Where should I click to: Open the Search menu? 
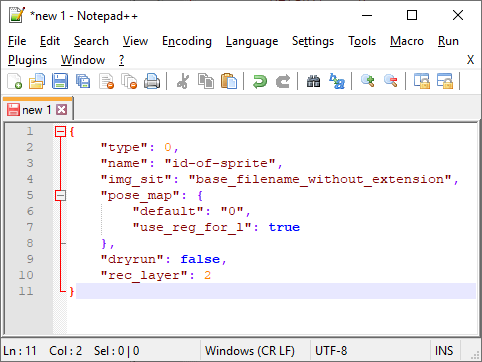[x=91, y=41]
